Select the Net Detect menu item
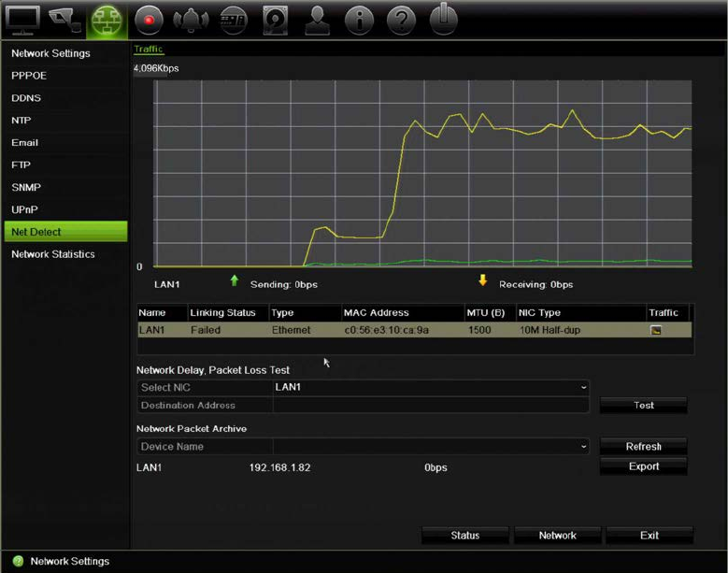Image resolution: width=728 pixels, height=573 pixels. 65,232
